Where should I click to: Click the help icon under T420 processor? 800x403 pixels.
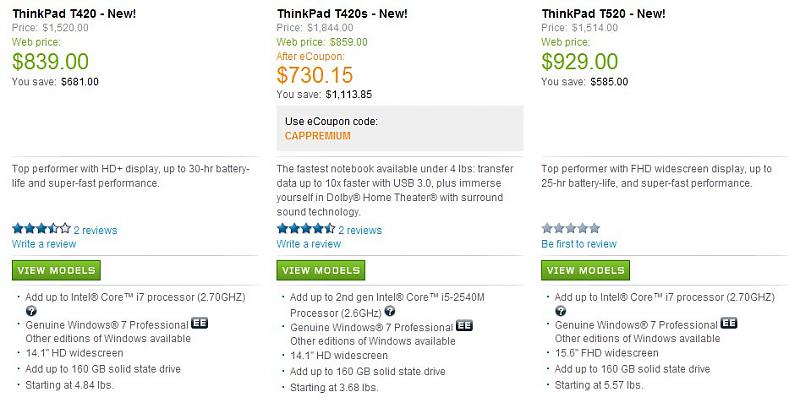pos(31,311)
